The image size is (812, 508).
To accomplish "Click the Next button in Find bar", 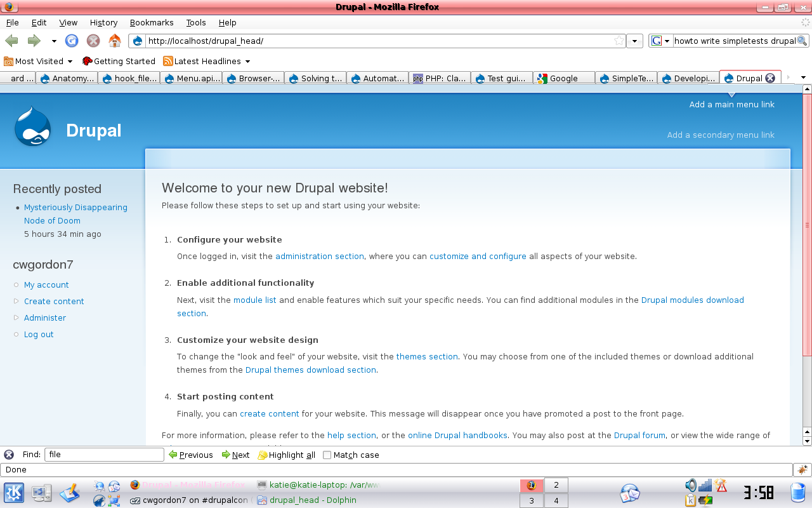I will pyautogui.click(x=235, y=455).
